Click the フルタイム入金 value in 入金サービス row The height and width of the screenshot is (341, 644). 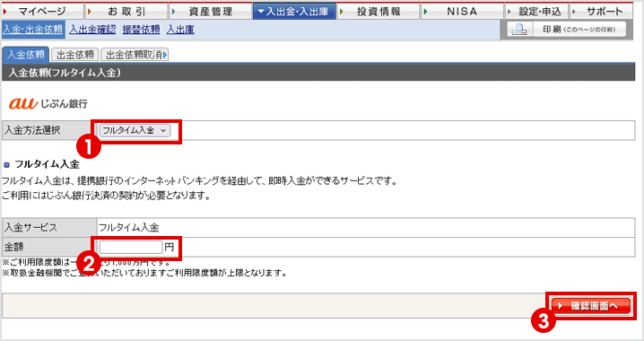129,228
